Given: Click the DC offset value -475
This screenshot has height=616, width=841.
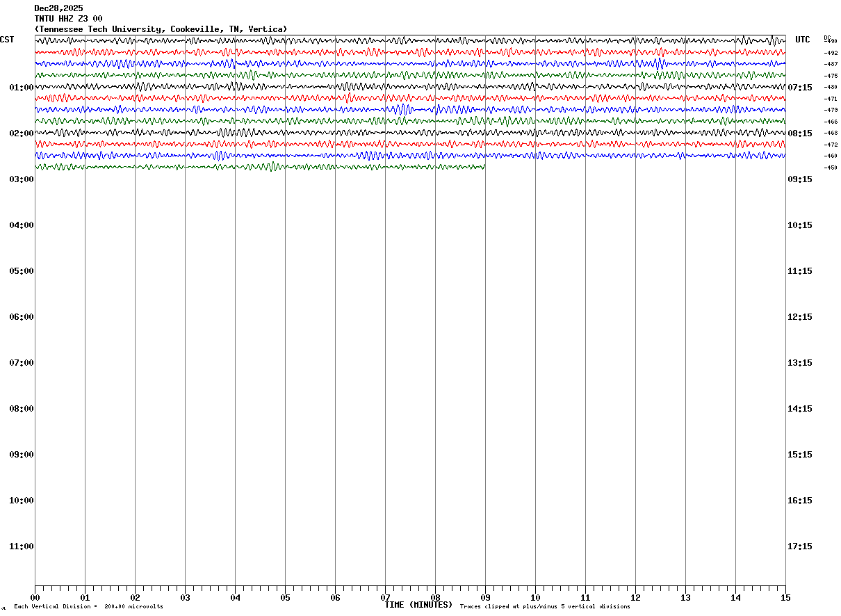Looking at the screenshot, I should (x=831, y=76).
